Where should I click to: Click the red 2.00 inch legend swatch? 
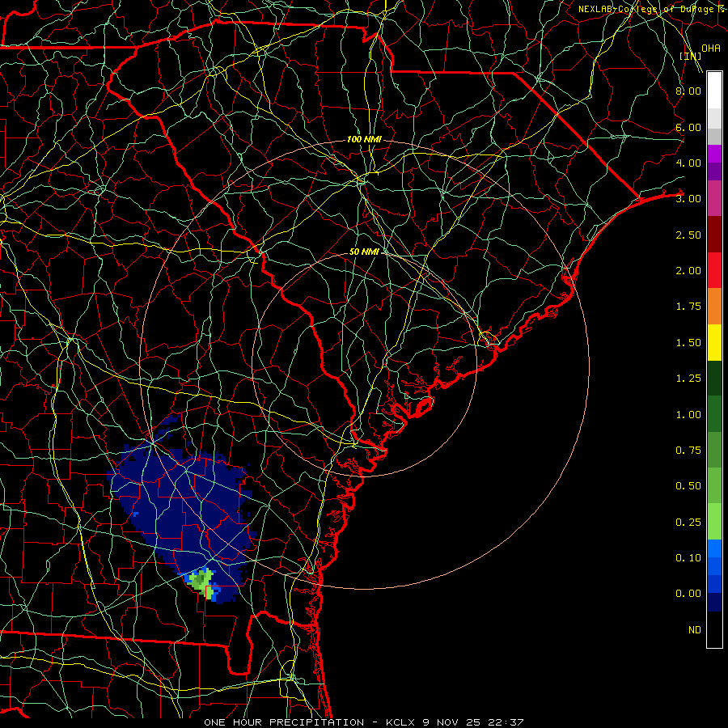(714, 270)
